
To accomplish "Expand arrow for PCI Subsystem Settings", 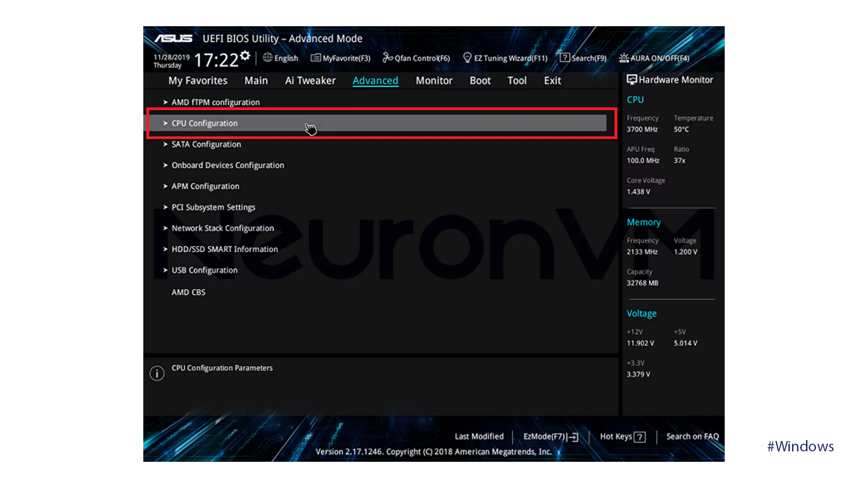I will pos(165,207).
